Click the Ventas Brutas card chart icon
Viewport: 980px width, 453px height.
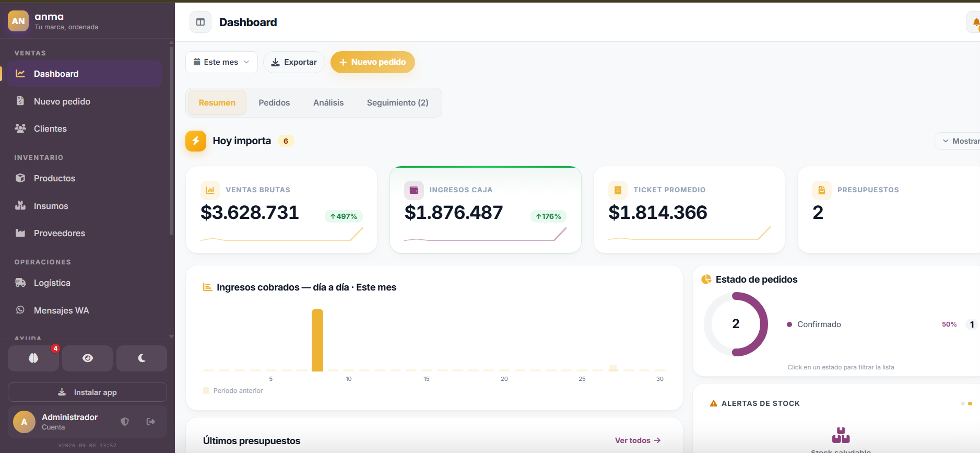(x=210, y=190)
